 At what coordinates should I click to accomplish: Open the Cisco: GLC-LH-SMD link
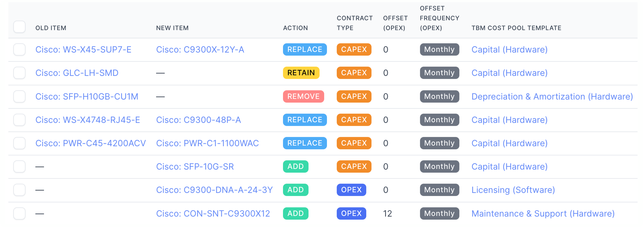pos(77,73)
